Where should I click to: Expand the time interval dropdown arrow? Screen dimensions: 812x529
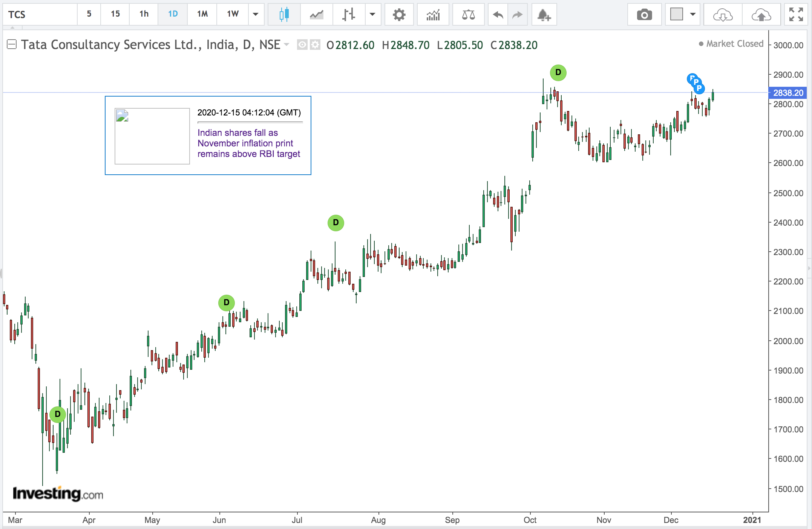point(256,15)
